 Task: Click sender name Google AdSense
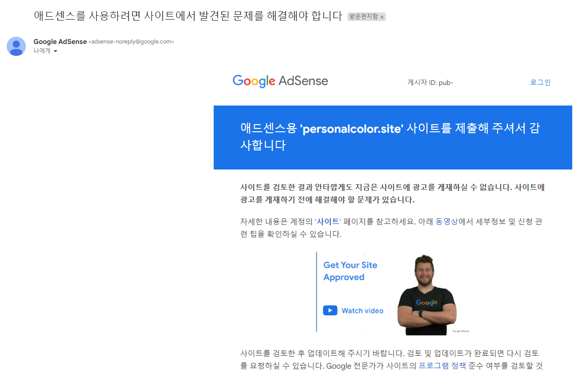click(60, 42)
